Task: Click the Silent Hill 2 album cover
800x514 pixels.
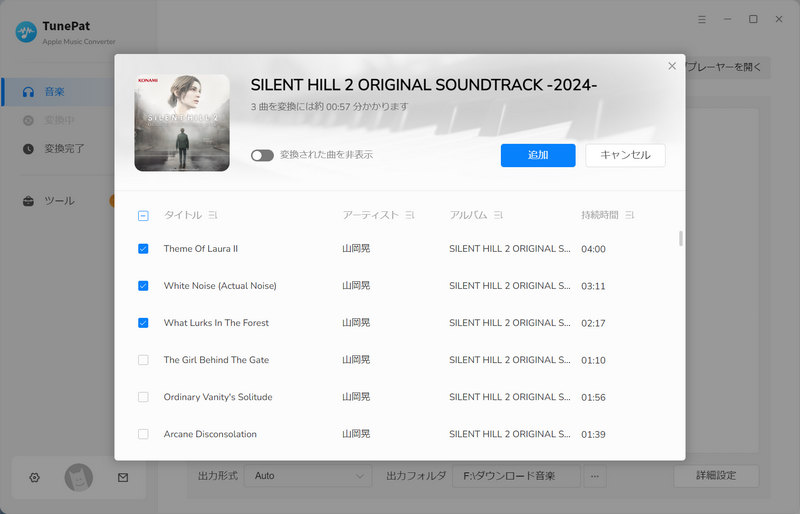Action: 182,123
